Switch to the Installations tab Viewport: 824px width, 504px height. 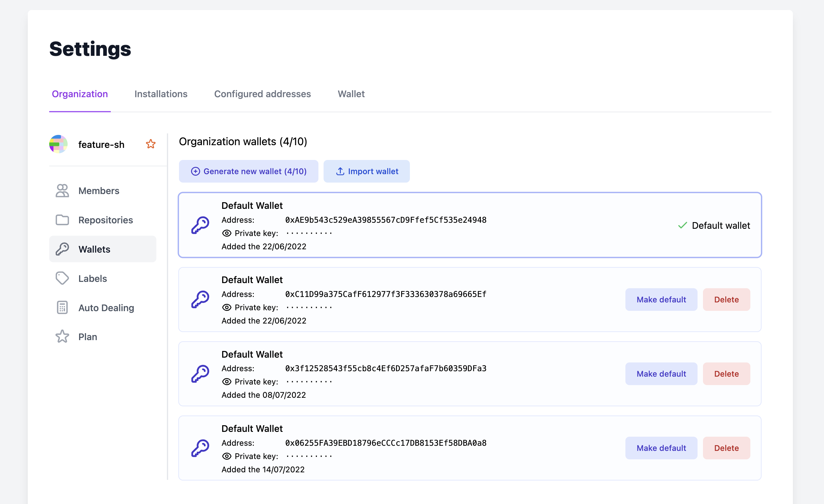(x=161, y=94)
